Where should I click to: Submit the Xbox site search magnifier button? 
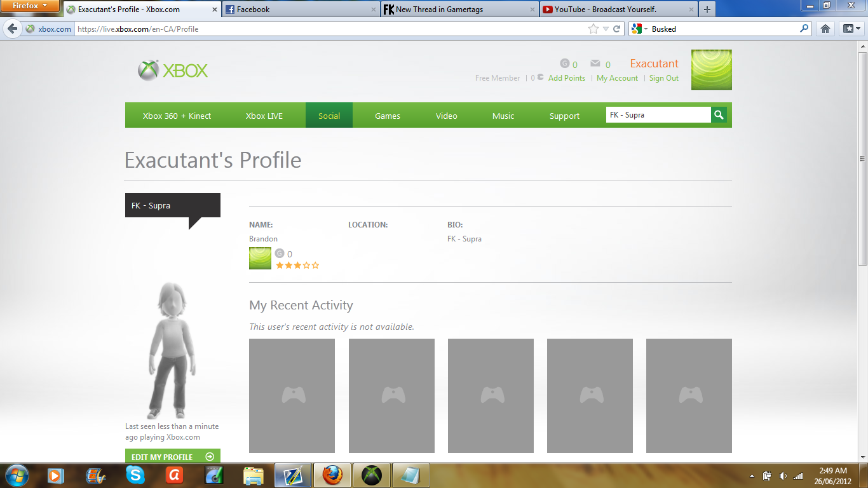coord(719,115)
